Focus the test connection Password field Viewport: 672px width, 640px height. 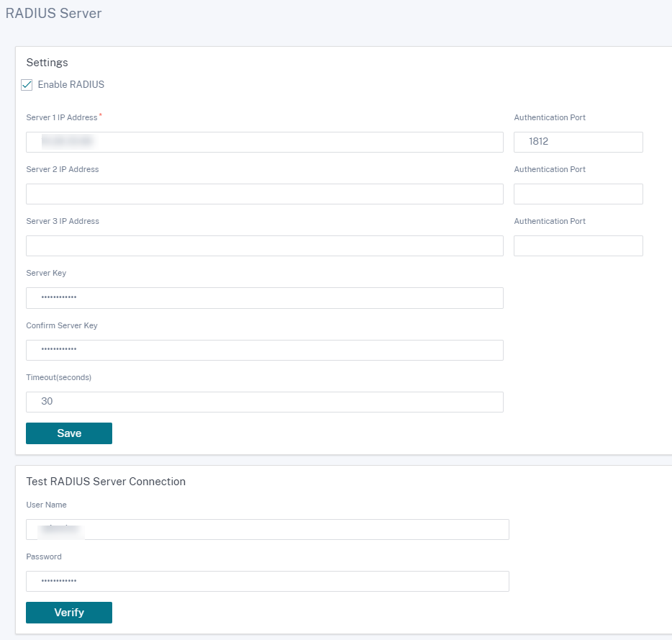pos(268,581)
